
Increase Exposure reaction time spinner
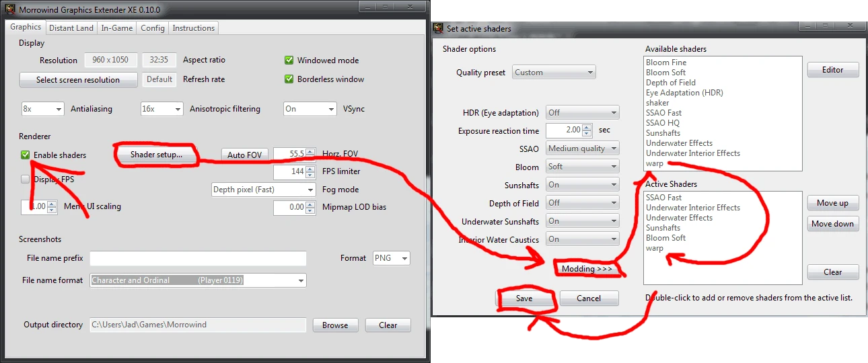587,128
